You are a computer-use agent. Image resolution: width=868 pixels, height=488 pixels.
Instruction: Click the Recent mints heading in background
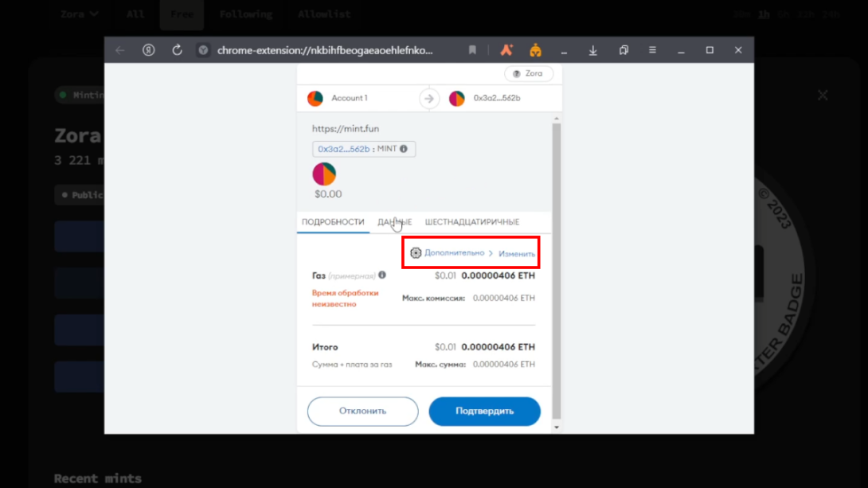pos(97,478)
